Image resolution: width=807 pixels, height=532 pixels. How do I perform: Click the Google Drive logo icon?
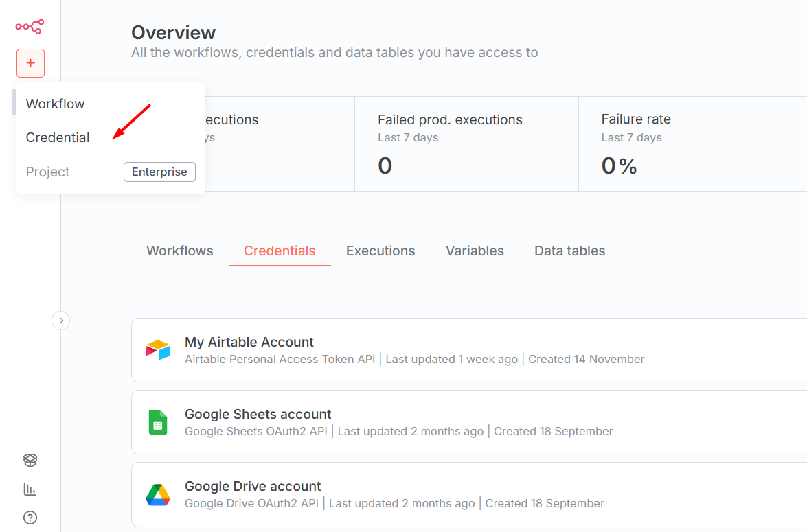pos(158,494)
